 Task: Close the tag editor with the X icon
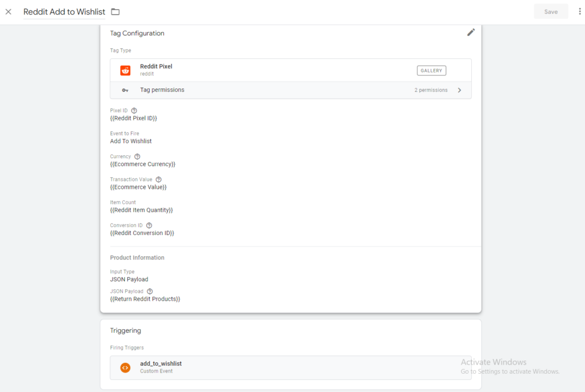coord(8,11)
